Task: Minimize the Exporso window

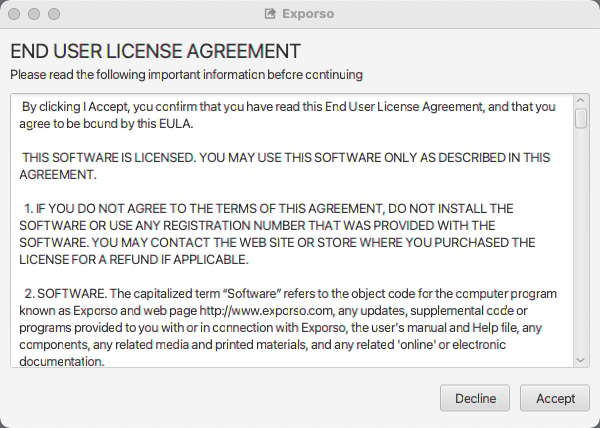Action: 34,14
